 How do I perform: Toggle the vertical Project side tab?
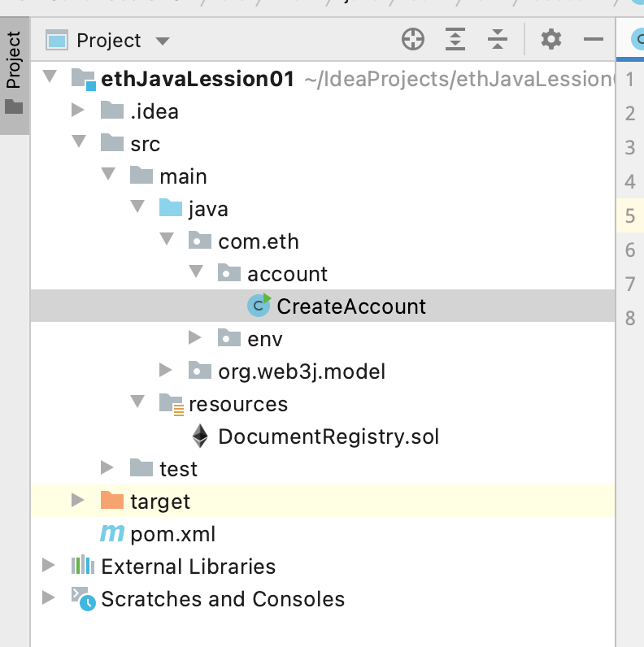pos(14,72)
